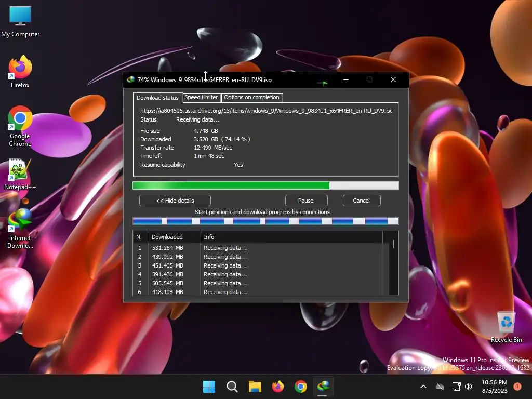
Task: Click the green download progress bar
Action: pyautogui.click(x=265, y=185)
